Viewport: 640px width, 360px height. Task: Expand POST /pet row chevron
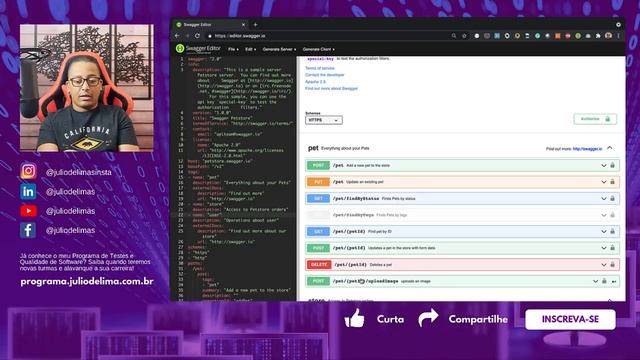point(604,165)
